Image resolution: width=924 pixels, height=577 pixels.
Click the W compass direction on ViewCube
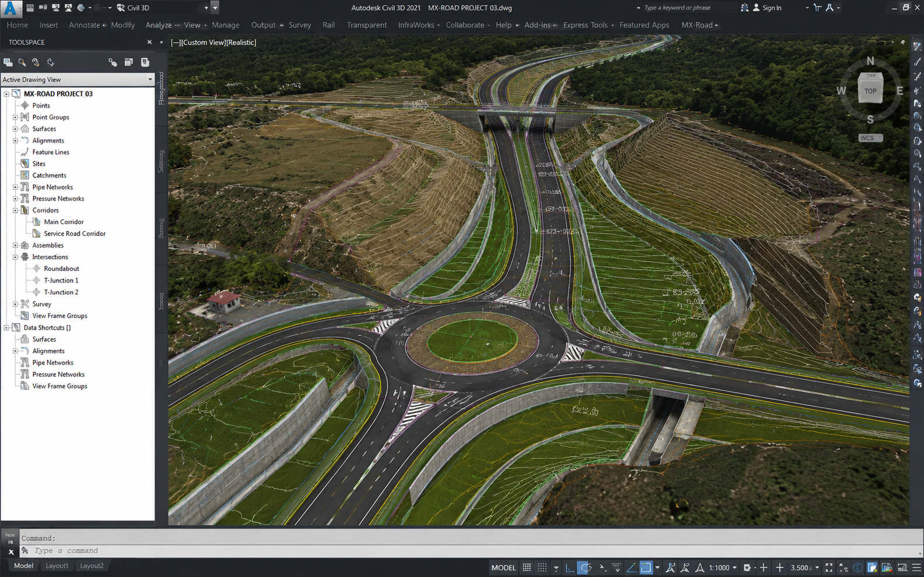coord(841,91)
